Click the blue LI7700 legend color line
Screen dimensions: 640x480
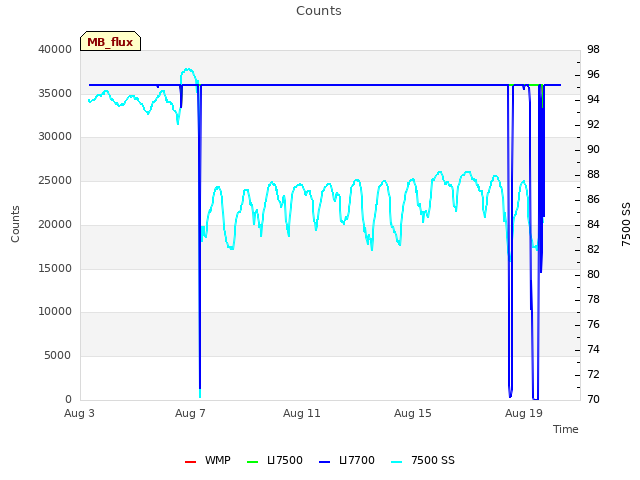click(324, 462)
